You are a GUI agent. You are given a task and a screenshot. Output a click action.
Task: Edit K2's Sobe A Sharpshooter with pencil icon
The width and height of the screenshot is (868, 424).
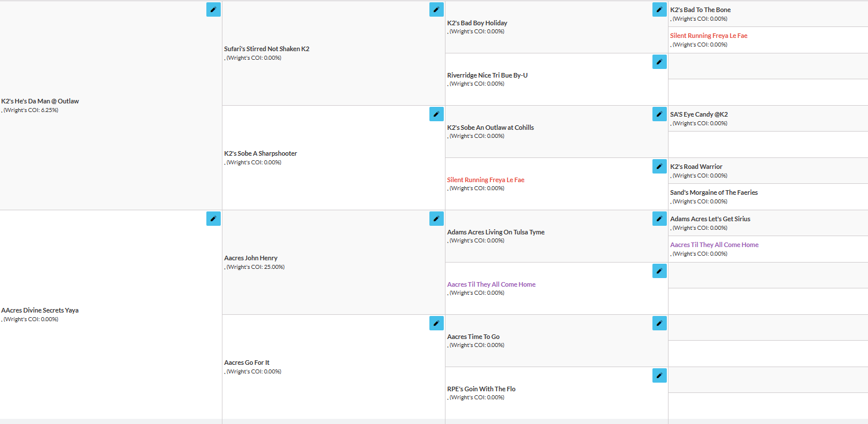coord(436,114)
